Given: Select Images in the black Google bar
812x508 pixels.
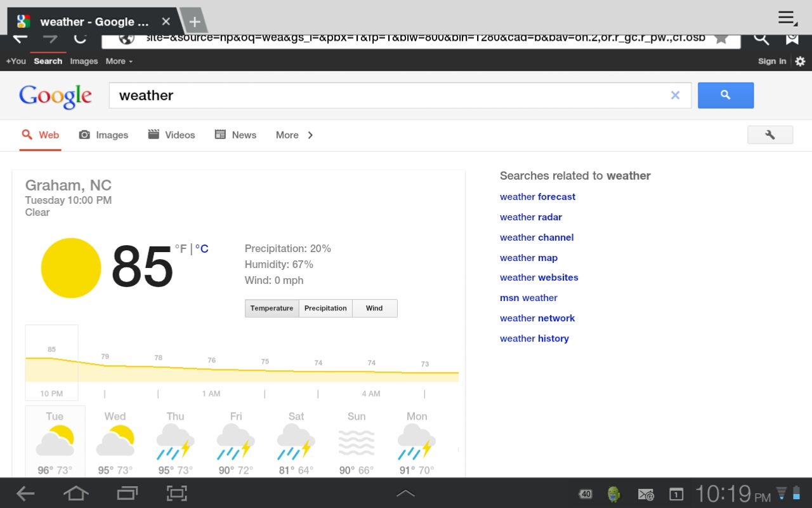Looking at the screenshot, I should point(84,61).
